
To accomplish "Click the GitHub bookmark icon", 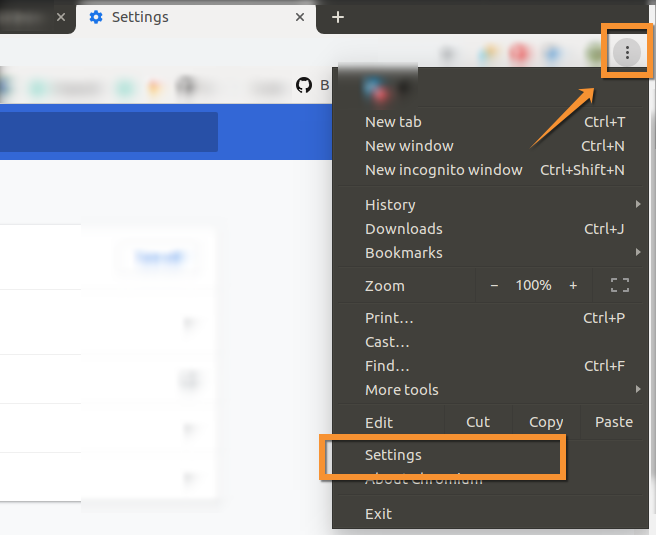I will tap(304, 86).
